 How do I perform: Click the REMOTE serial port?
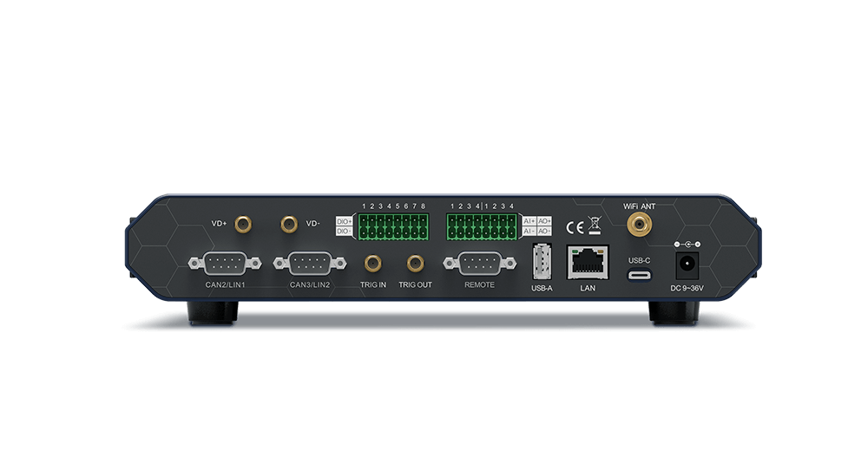tap(479, 262)
